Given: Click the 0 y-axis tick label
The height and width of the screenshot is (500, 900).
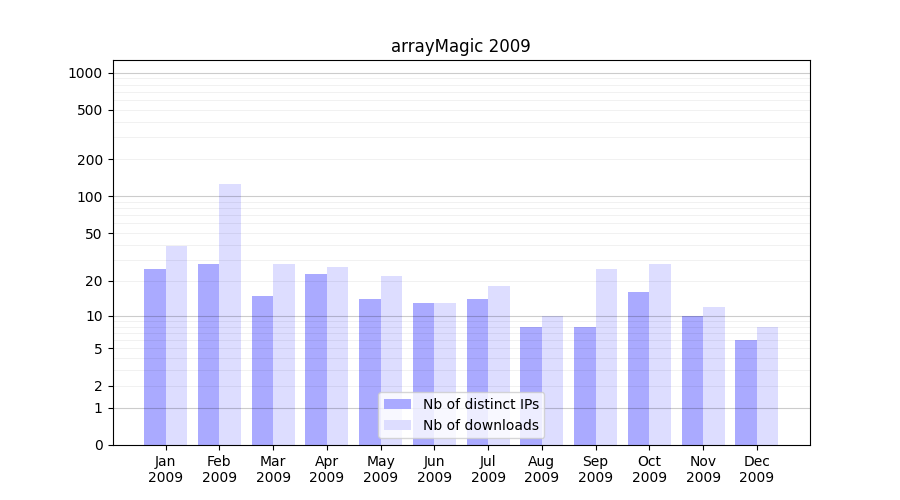Looking at the screenshot, I should (98, 445).
